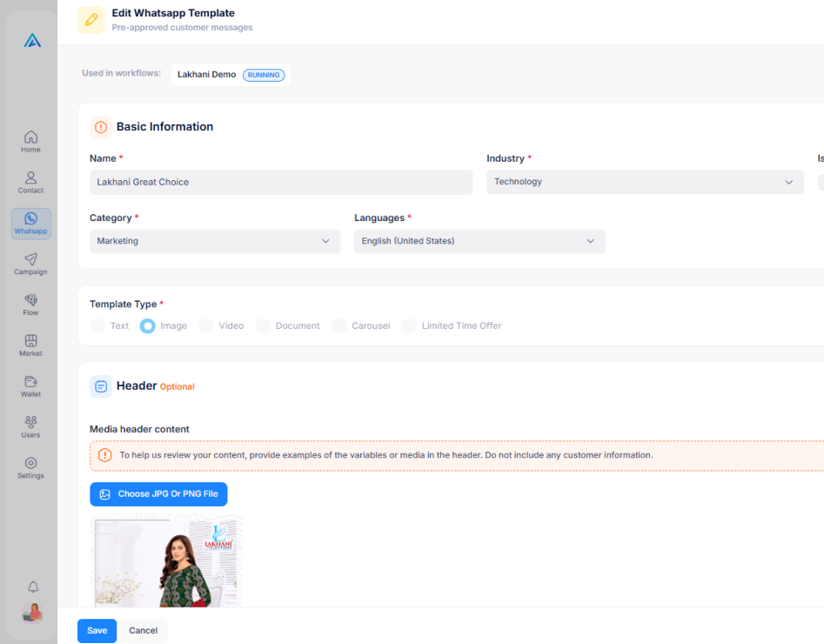Open the Market sidebar icon
The image size is (824, 644).
click(x=30, y=345)
